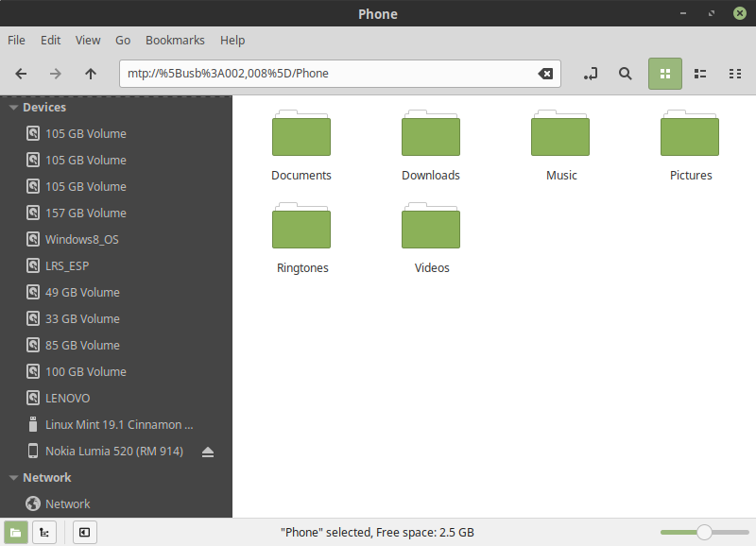Click the Windows8_OS disk icon

(x=33, y=239)
